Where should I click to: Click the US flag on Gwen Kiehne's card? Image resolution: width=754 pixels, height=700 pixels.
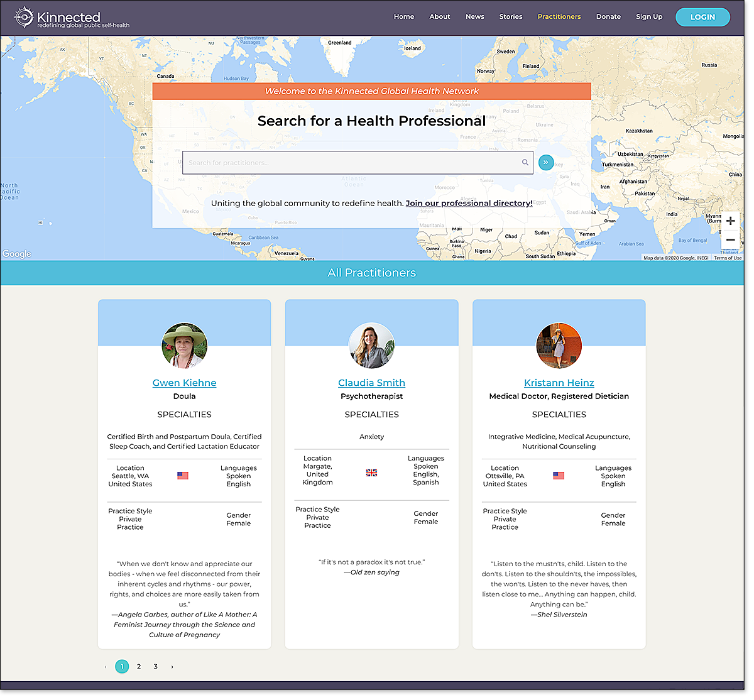coord(183,476)
